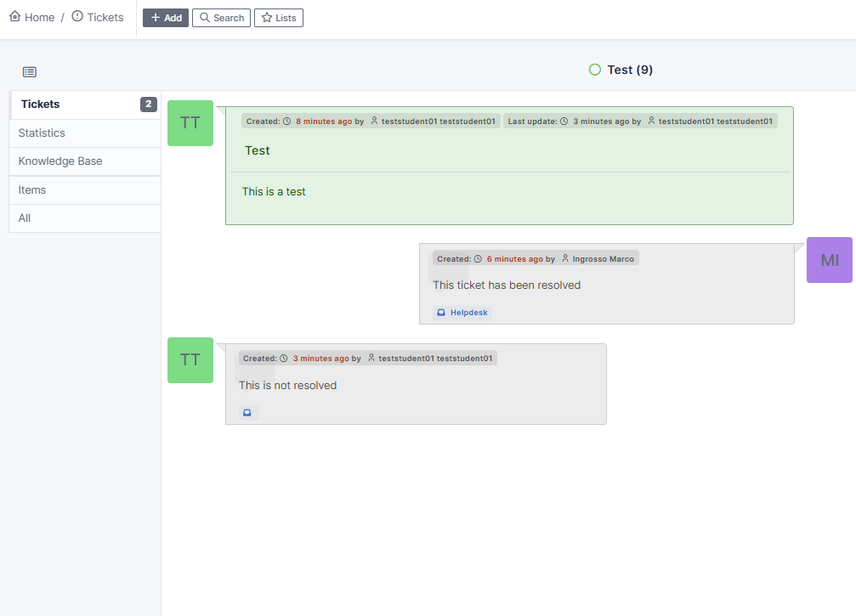Toggle the sidebar menu list icon
The image size is (856, 616).
tap(30, 72)
